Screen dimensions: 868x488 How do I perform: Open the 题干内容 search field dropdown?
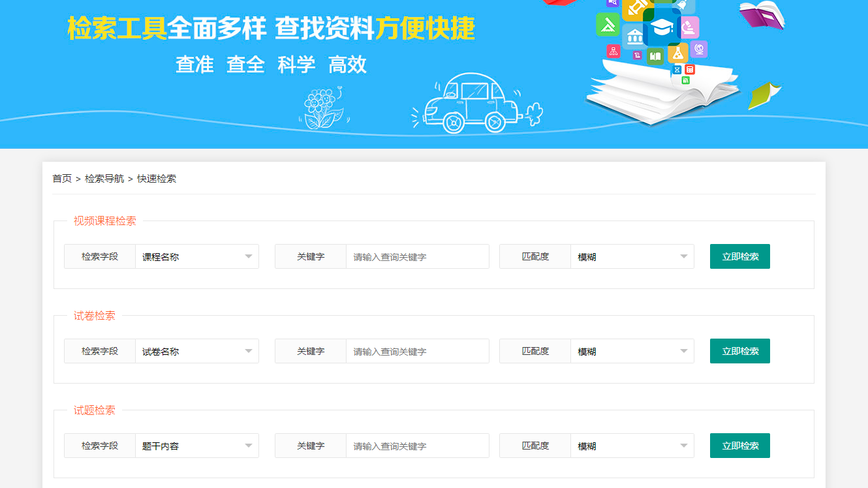click(196, 446)
